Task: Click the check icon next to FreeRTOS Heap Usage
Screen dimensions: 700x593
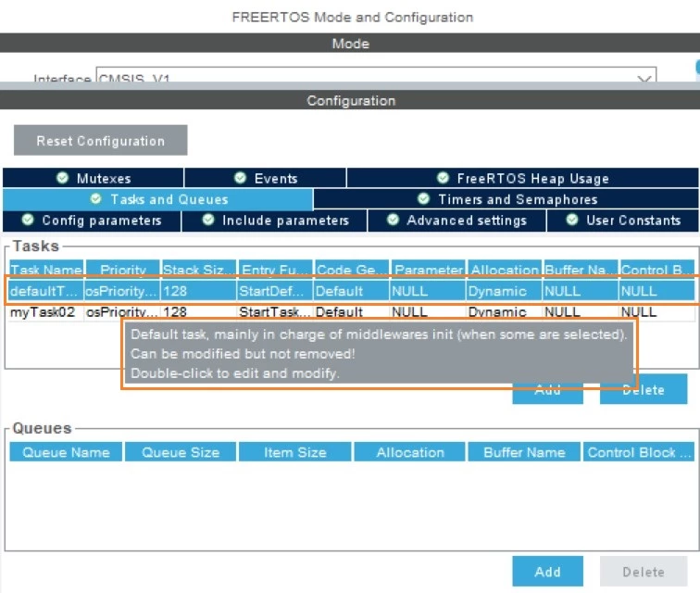Action: click(x=443, y=178)
